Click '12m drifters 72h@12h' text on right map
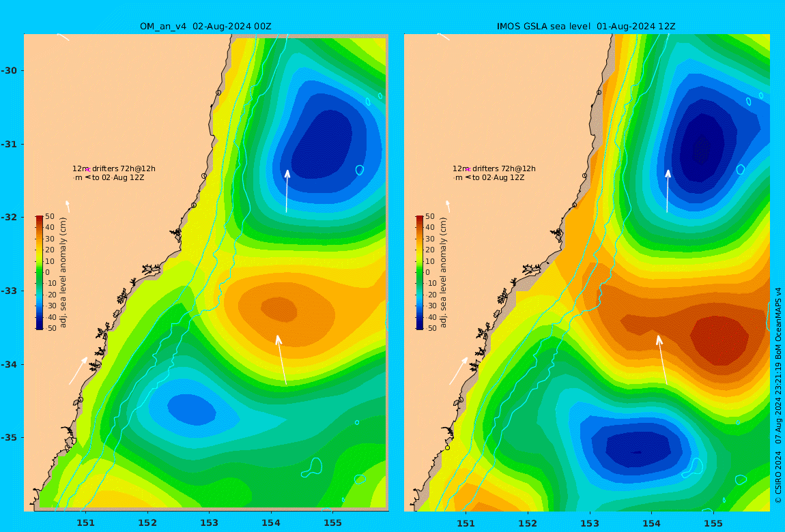785x532 pixels. [494, 168]
